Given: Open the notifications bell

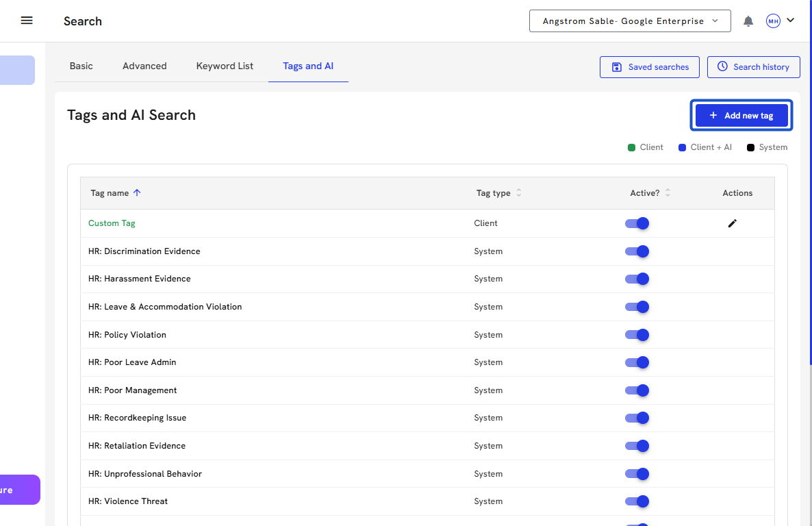Looking at the screenshot, I should (748, 21).
